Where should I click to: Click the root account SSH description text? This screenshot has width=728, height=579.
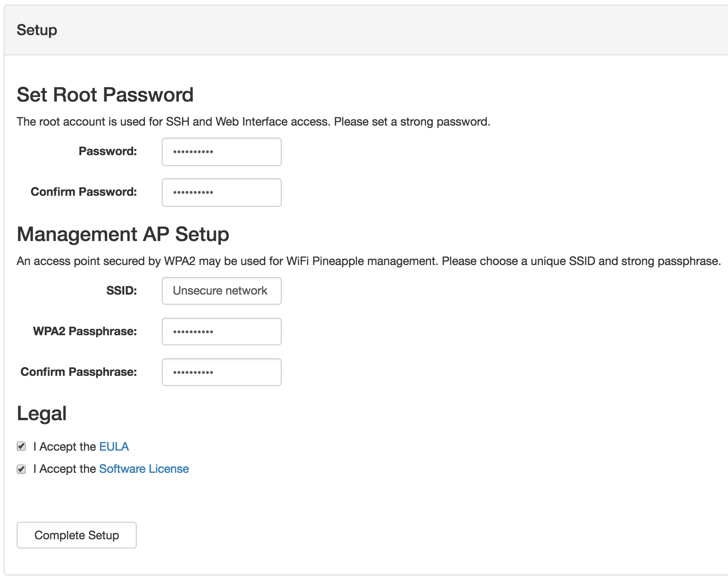tap(254, 121)
